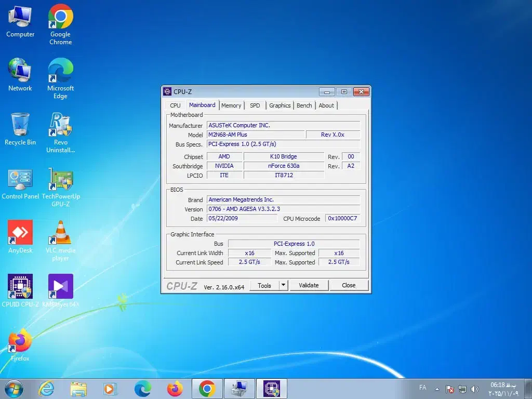The image size is (532, 399).
Task: Click the taskbar clock and date
Action: [503, 389]
